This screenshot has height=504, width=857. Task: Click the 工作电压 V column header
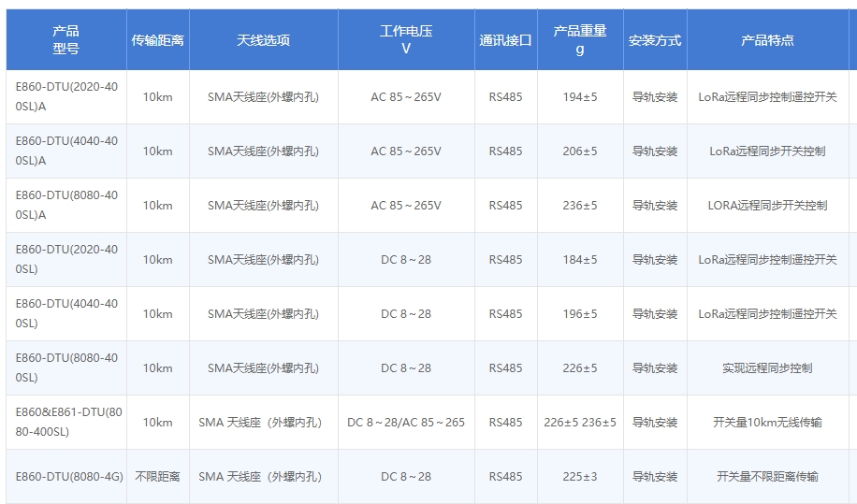[x=406, y=39]
